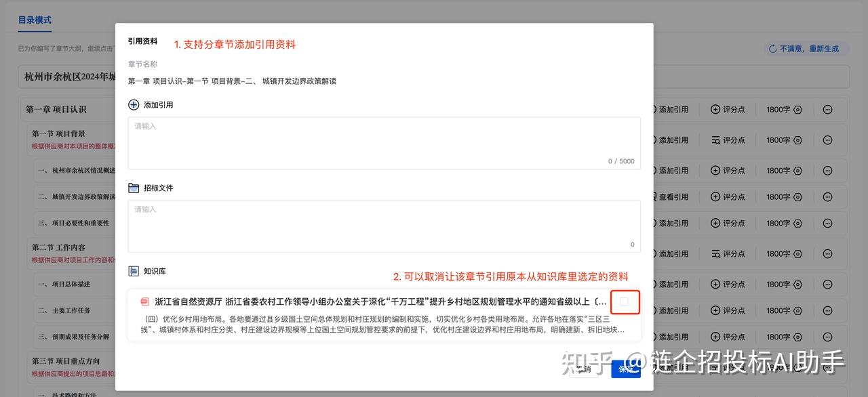The image size is (868, 397).
Task: Click 1800字 gear icon in 主要工作任务 row
Action: pyautogui.click(x=797, y=311)
